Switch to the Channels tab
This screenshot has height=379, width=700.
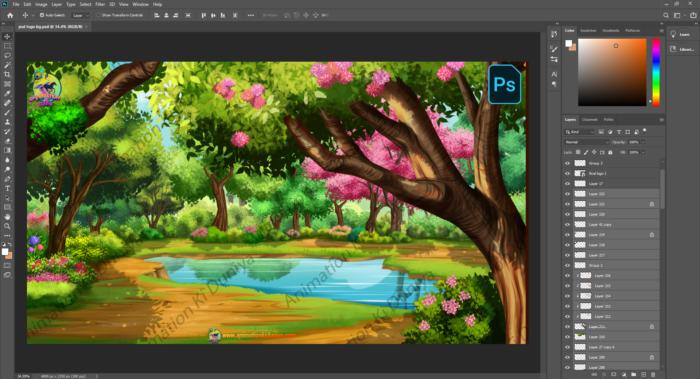590,120
